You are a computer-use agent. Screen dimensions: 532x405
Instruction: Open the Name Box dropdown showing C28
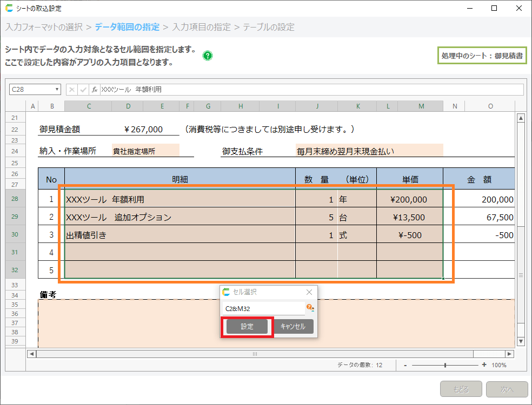tap(57, 90)
